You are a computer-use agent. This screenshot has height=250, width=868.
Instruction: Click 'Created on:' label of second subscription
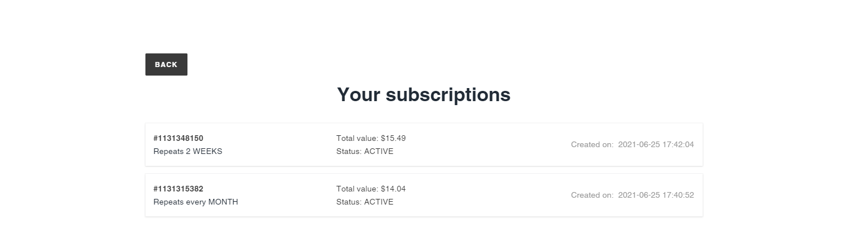pyautogui.click(x=592, y=195)
